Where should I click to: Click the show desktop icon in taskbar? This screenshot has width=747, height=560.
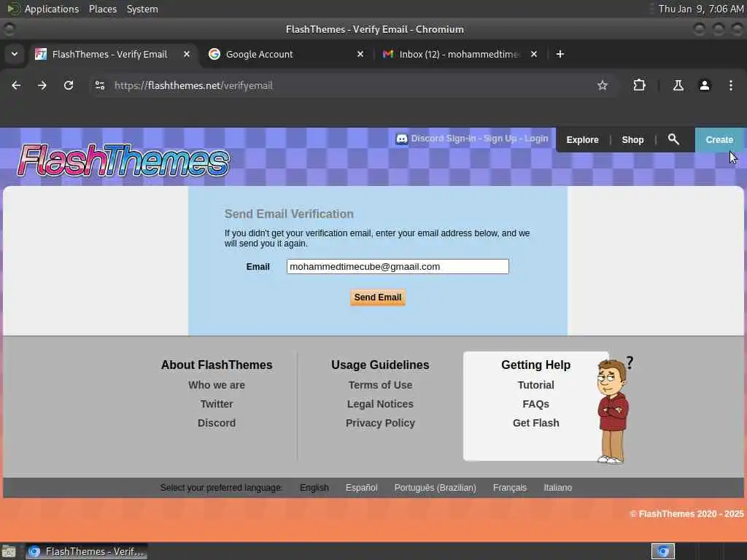tap(9, 551)
